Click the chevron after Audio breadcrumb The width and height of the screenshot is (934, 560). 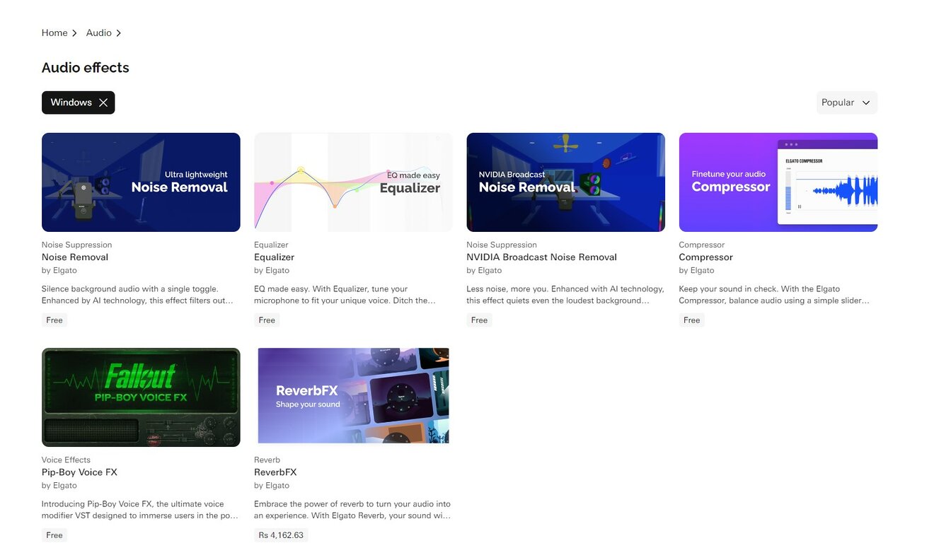coord(118,33)
